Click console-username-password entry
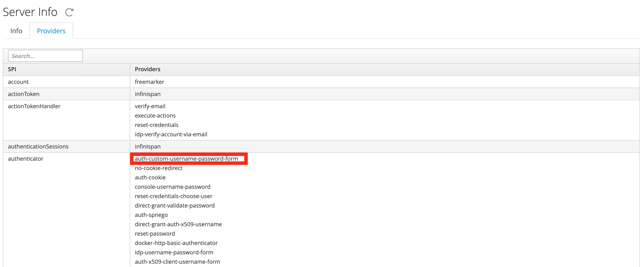The image size is (644, 267). pos(173,187)
